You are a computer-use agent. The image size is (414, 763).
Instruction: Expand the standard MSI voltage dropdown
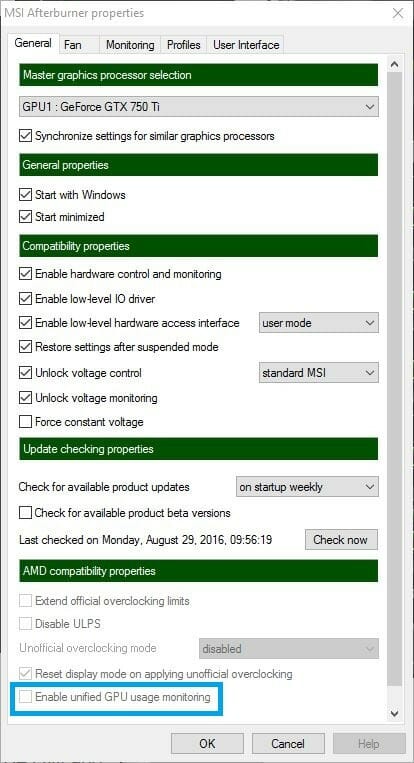[x=319, y=373]
